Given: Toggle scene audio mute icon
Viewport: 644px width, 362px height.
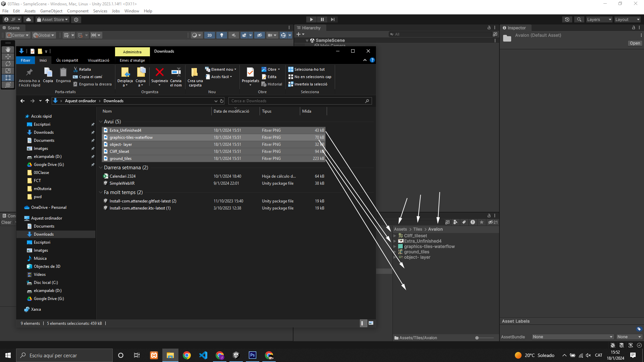Looking at the screenshot, I should pyautogui.click(x=234, y=35).
